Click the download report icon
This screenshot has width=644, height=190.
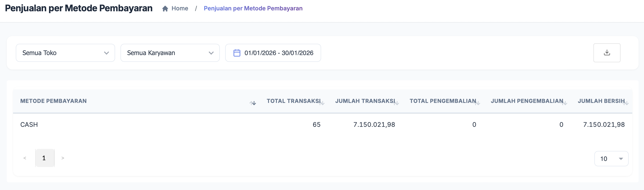pos(607,53)
